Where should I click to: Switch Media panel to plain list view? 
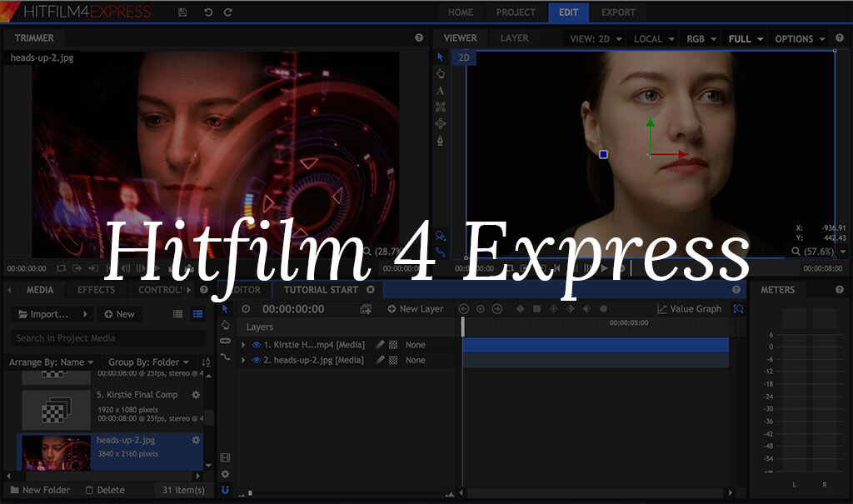pyautogui.click(x=178, y=314)
